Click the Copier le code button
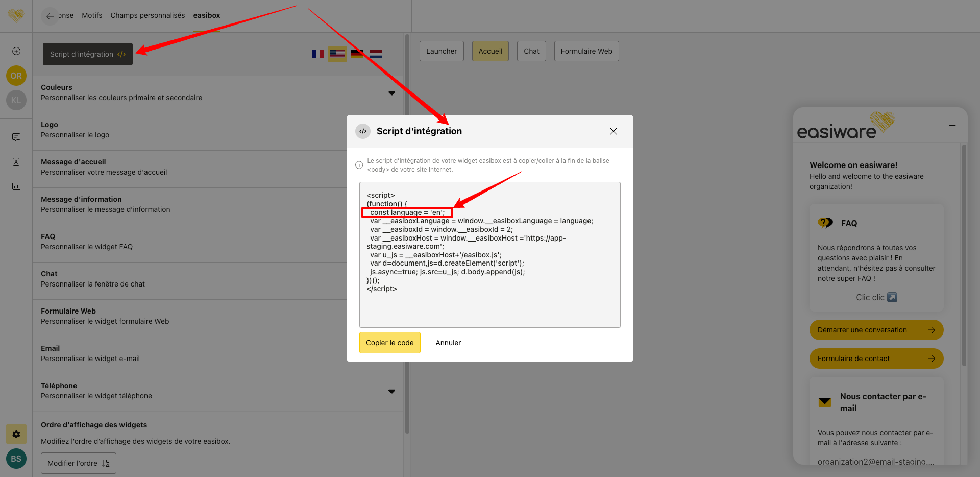This screenshot has width=980, height=477. pyautogui.click(x=389, y=343)
